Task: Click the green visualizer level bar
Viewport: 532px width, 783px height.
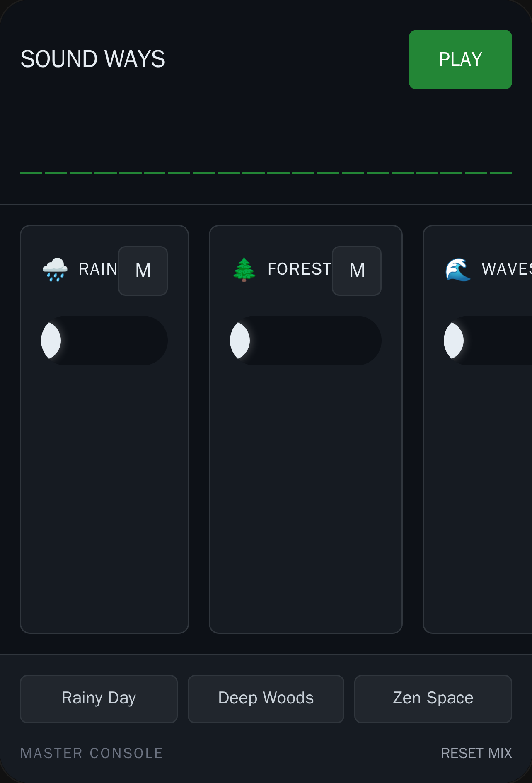Action: 266,173
